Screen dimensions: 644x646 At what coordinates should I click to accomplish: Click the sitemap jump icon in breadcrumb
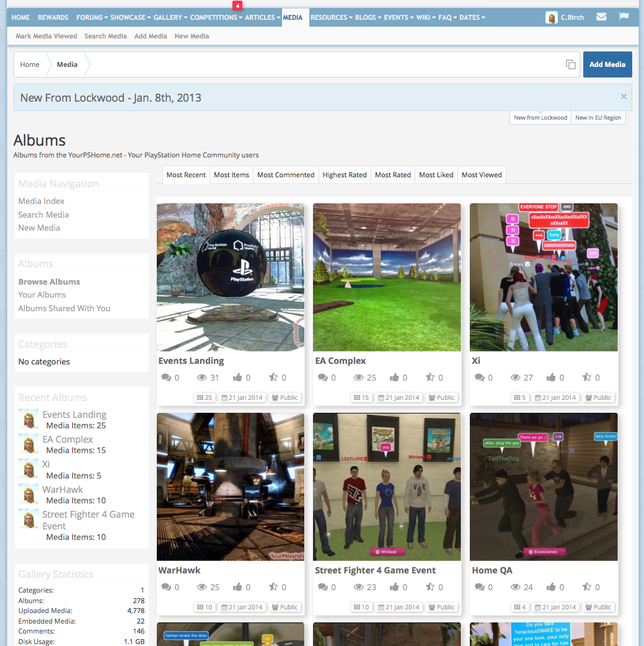(571, 64)
